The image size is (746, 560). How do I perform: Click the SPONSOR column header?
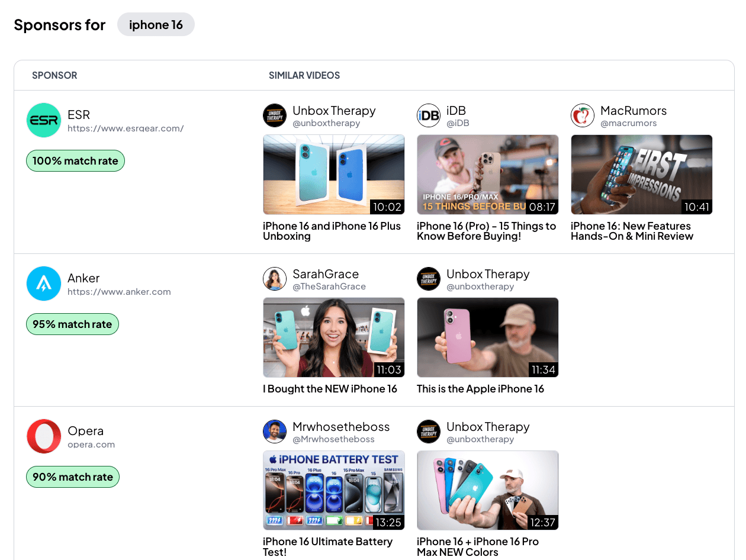pos(54,75)
